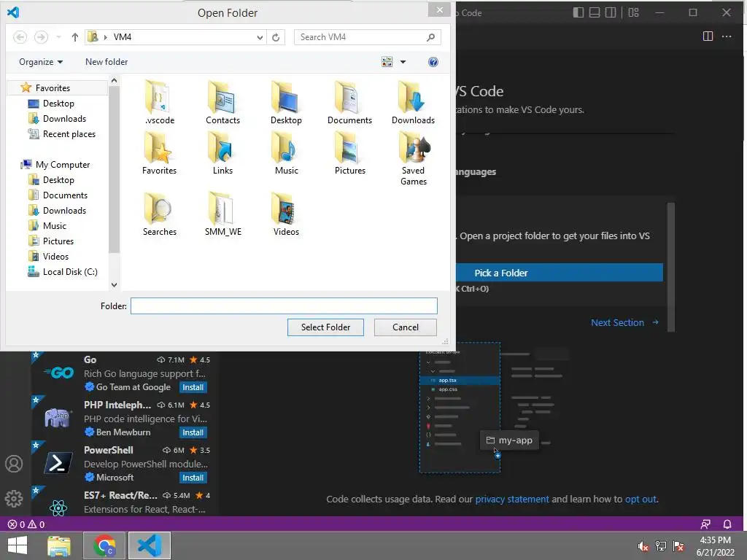
Task: Open the Windows Start button
Action: pos(18,545)
